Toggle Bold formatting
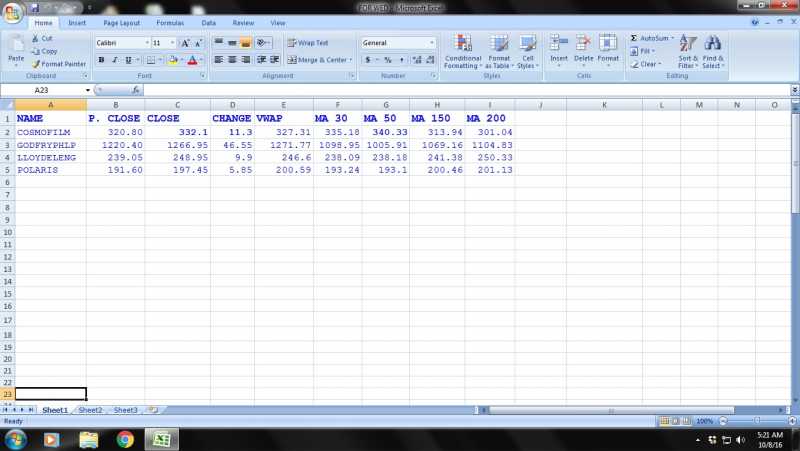Viewport: 800px width, 451px height. pyautogui.click(x=101, y=60)
